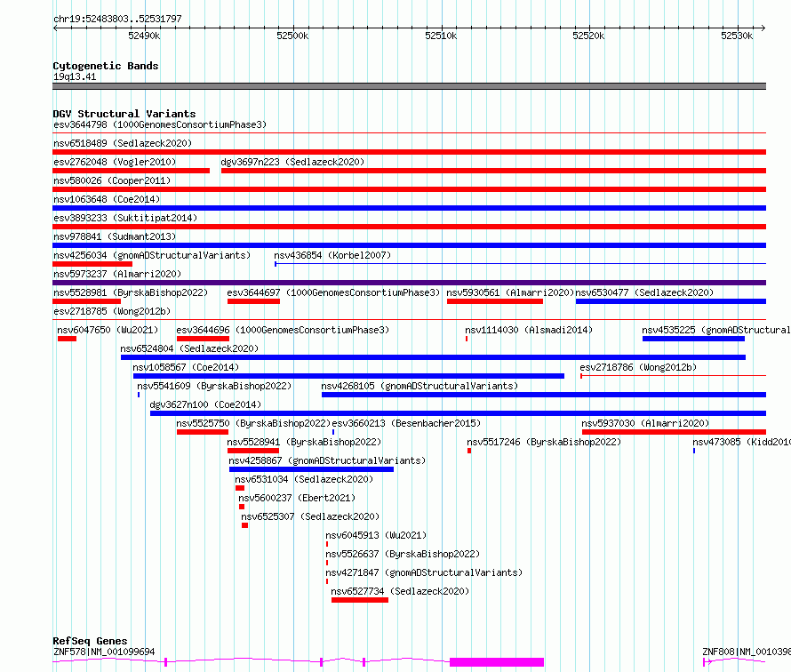Click the ruler's left scroll arrow

click(55, 28)
